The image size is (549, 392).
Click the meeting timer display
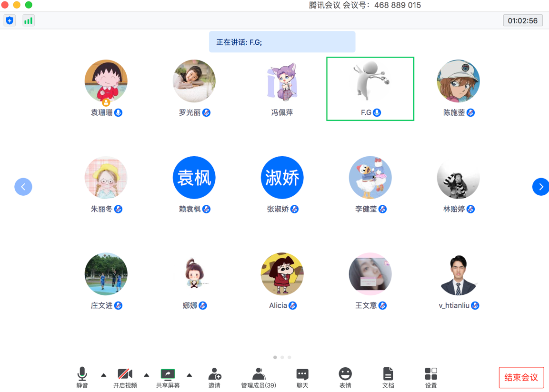pos(522,20)
